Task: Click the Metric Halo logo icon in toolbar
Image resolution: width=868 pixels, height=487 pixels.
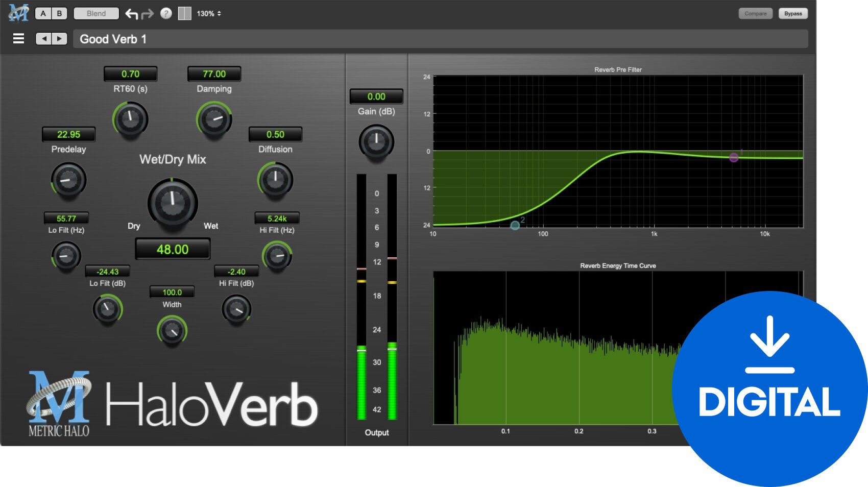Action: pos(18,13)
